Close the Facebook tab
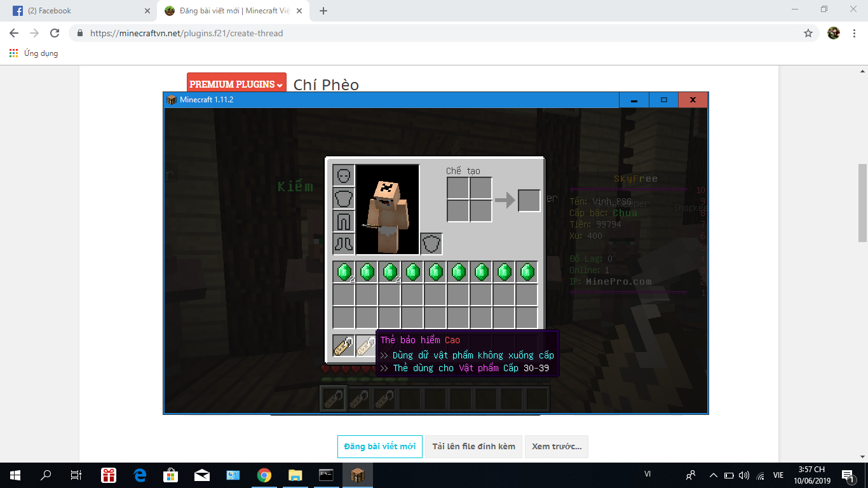Image resolution: width=868 pixels, height=488 pixels. pos(147,11)
